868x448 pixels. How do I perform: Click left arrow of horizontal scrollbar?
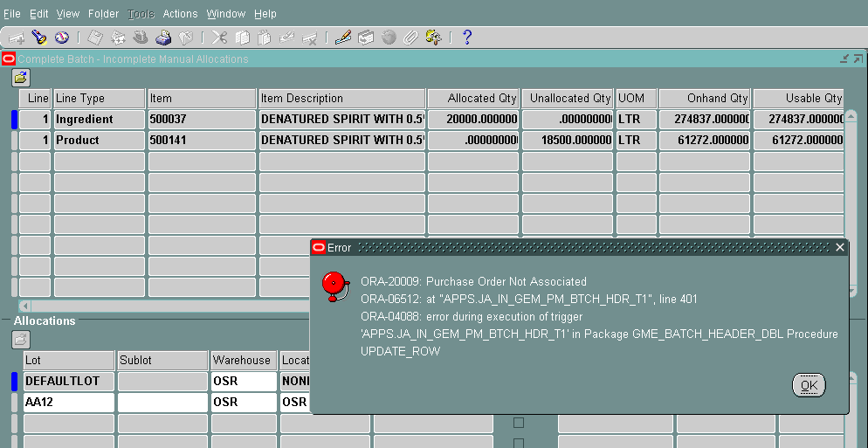click(x=25, y=306)
